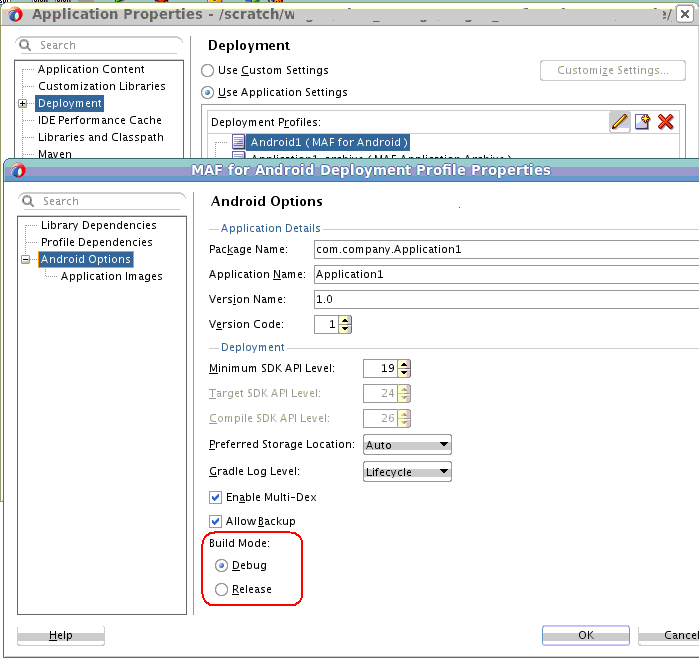Increase Minimum SDK API Level
699x658 pixels.
coord(404,364)
